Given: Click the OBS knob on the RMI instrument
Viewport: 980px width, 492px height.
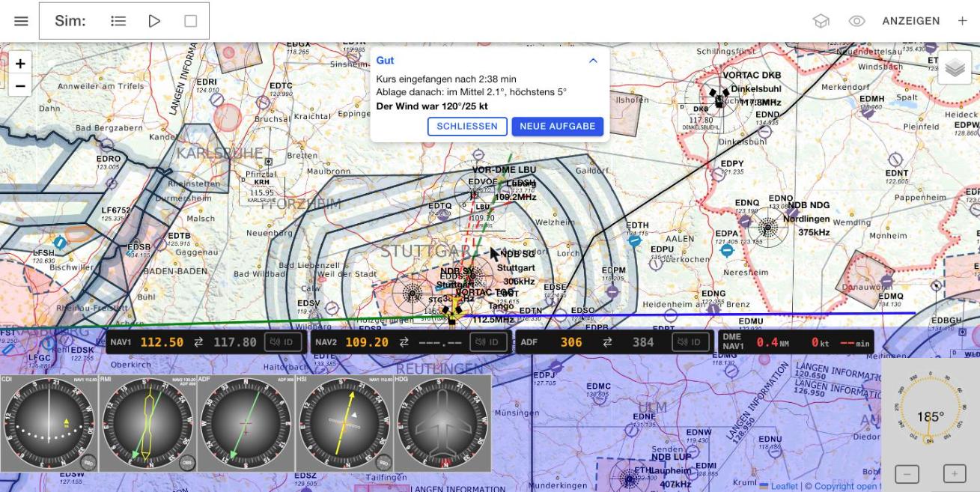Looking at the screenshot, I should point(187,463).
